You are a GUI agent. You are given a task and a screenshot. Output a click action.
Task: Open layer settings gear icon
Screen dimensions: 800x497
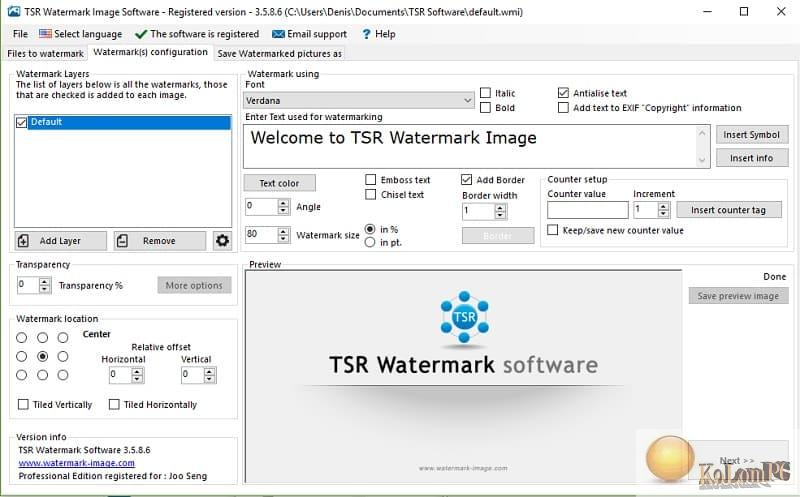coord(222,240)
